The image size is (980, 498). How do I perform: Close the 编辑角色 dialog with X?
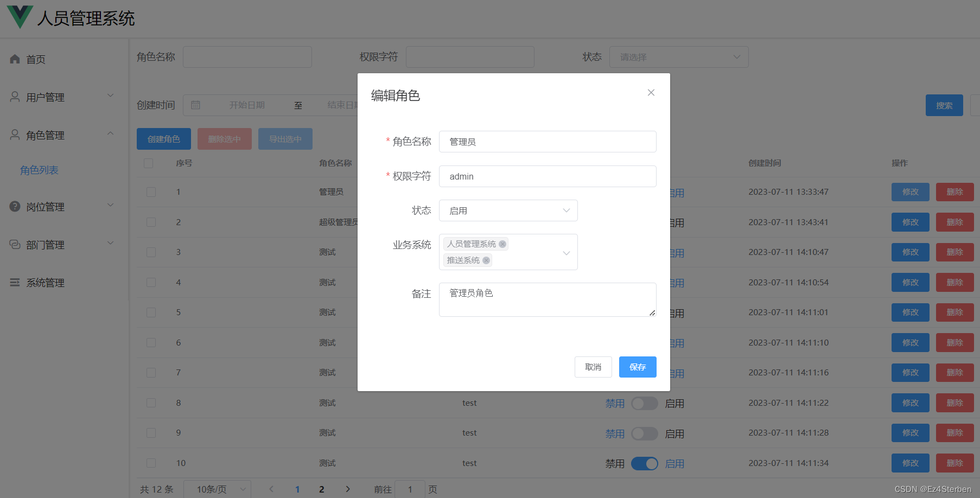[x=651, y=93]
